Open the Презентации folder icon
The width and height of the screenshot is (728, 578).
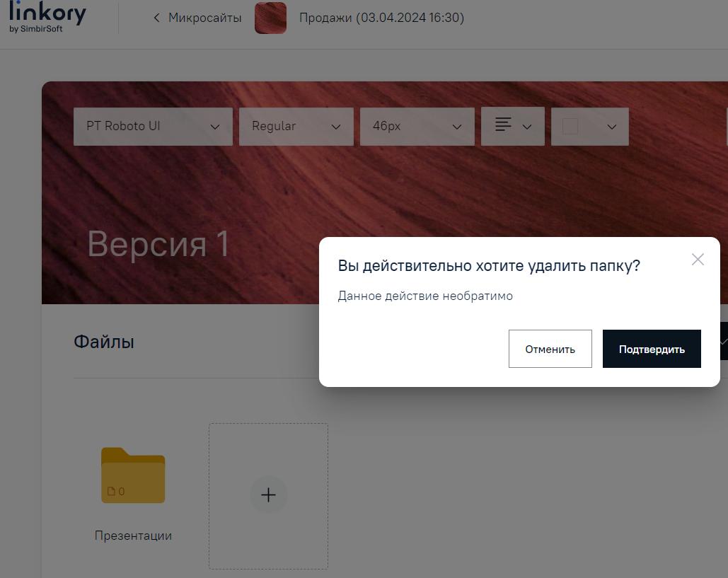point(133,474)
